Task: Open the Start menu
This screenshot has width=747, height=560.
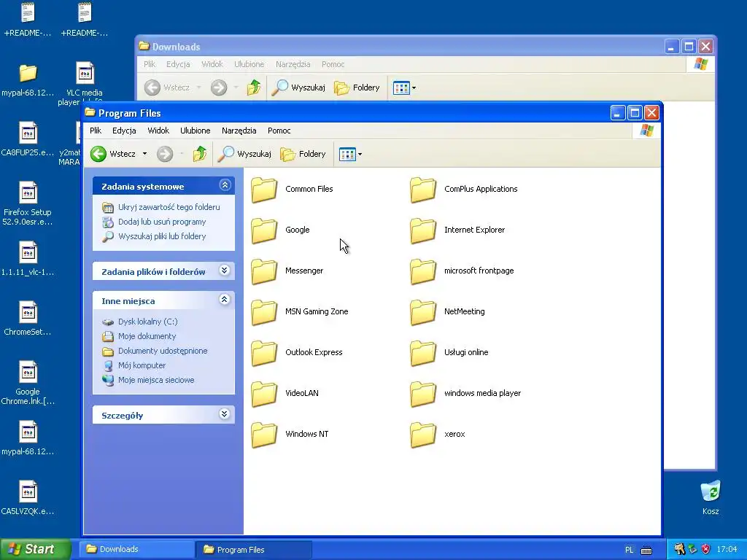Action: click(x=35, y=550)
